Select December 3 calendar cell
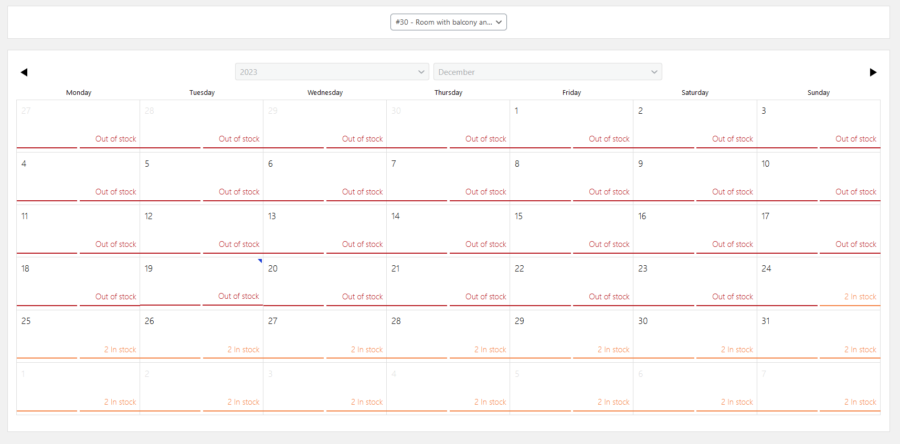 pos(818,124)
